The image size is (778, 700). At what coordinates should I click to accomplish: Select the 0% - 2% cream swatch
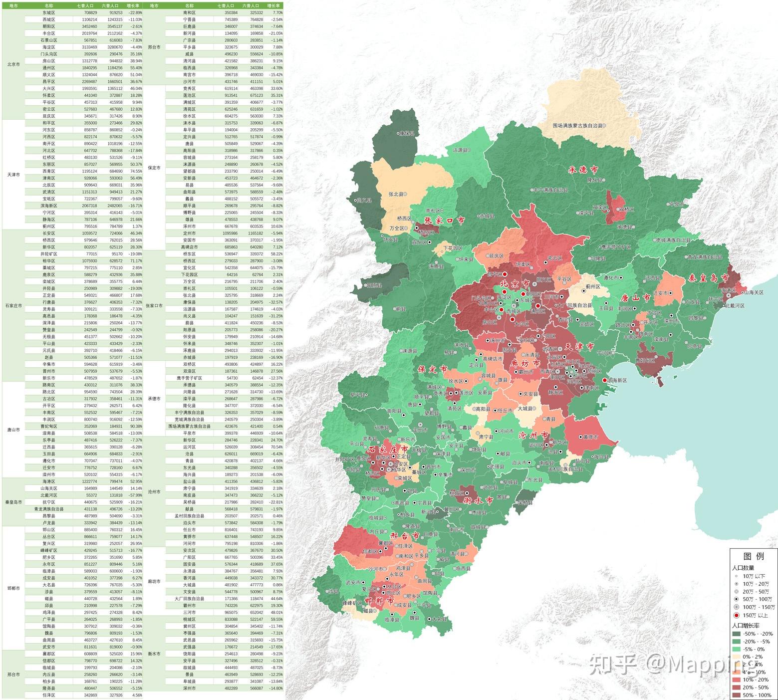point(737,657)
